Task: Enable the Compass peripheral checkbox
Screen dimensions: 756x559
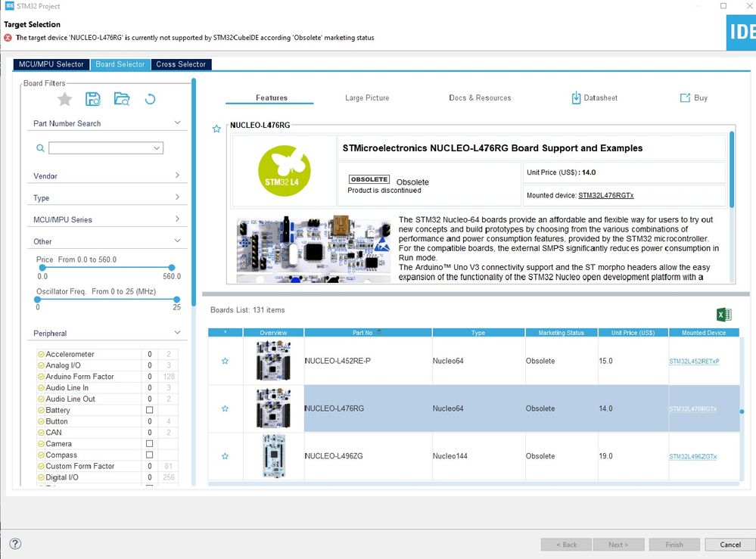Action: point(150,455)
